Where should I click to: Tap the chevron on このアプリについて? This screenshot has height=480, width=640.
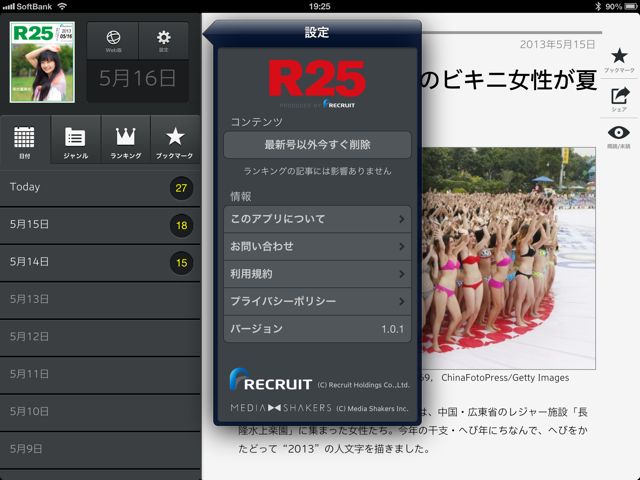[x=402, y=219]
